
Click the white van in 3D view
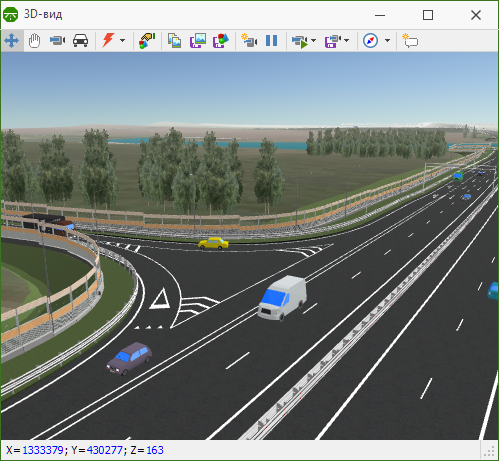tap(282, 298)
